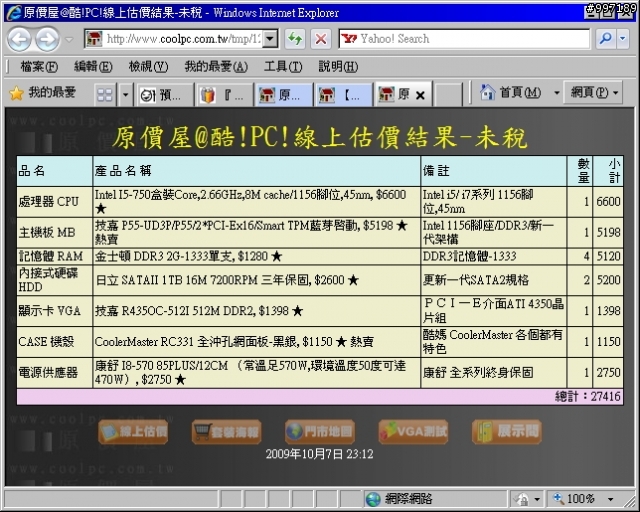Click the 康舒 I8-570 85PLUS product cell
Image resolution: width=640 pixels, height=512 pixels.
tap(256, 372)
